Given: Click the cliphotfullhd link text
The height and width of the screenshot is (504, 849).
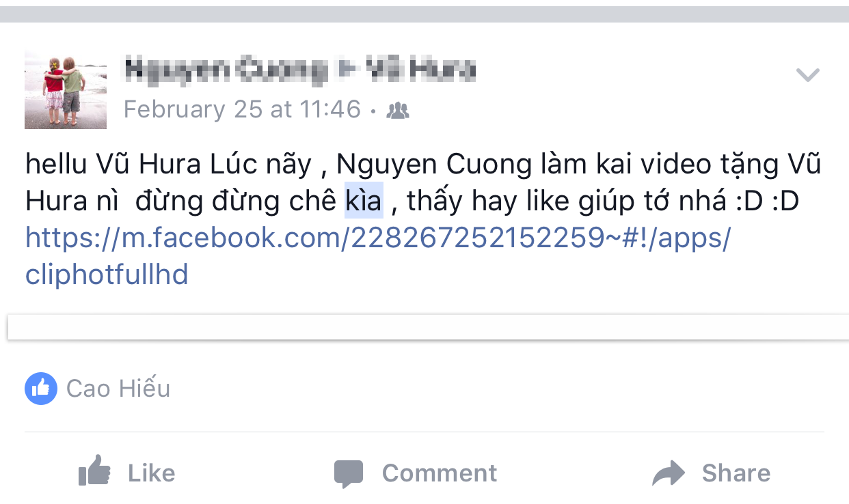Looking at the screenshot, I should 107,275.
